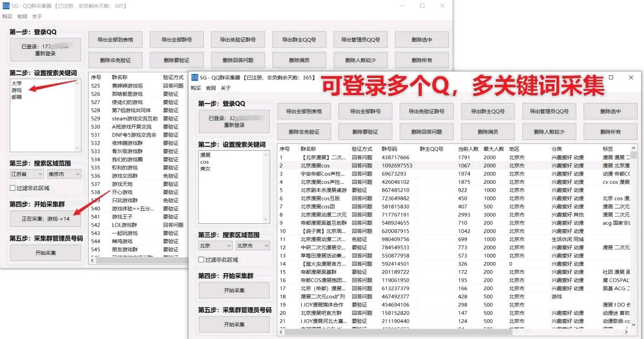Open the 南京市 city dropdown in back window
The image size is (644, 339).
(x=64, y=174)
